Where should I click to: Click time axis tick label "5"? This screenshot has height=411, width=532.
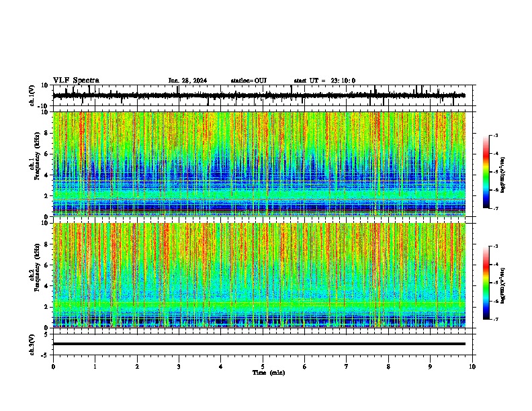(x=263, y=367)
